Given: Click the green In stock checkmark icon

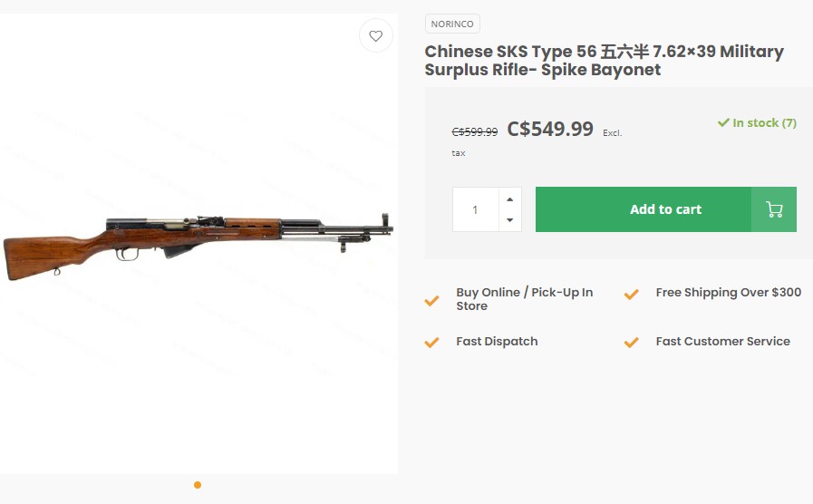Looking at the screenshot, I should 723,122.
